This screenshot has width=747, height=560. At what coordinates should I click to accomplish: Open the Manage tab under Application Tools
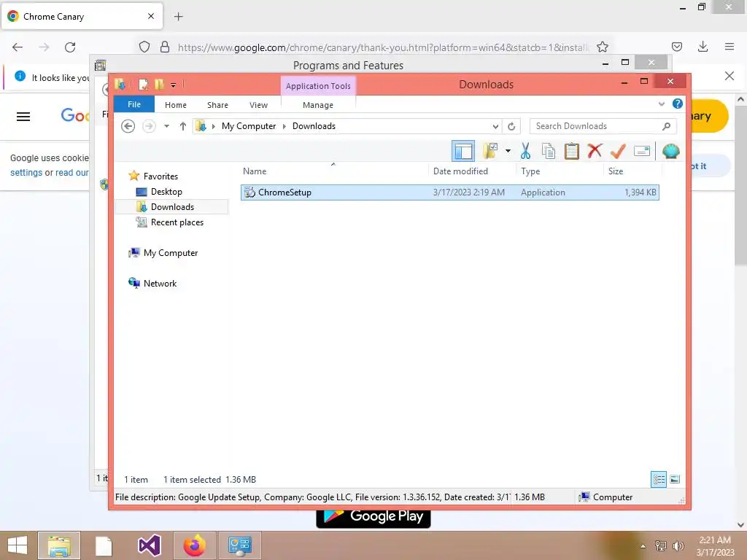click(318, 105)
